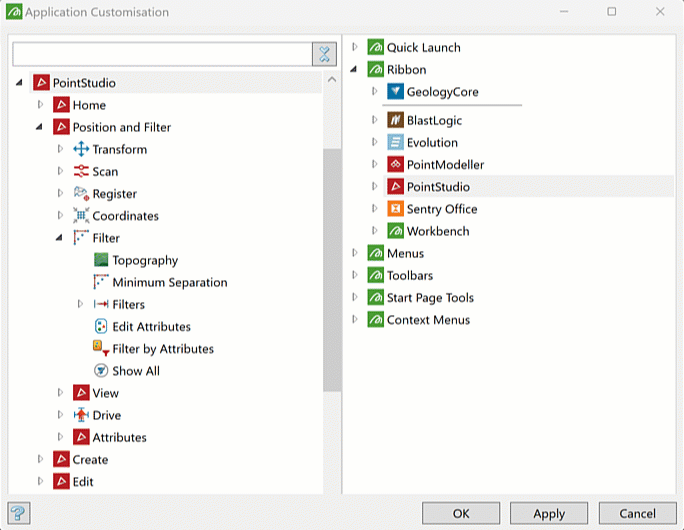Click the Ribbon green icon
Screen dimensions: 684x530
[x=376, y=69]
